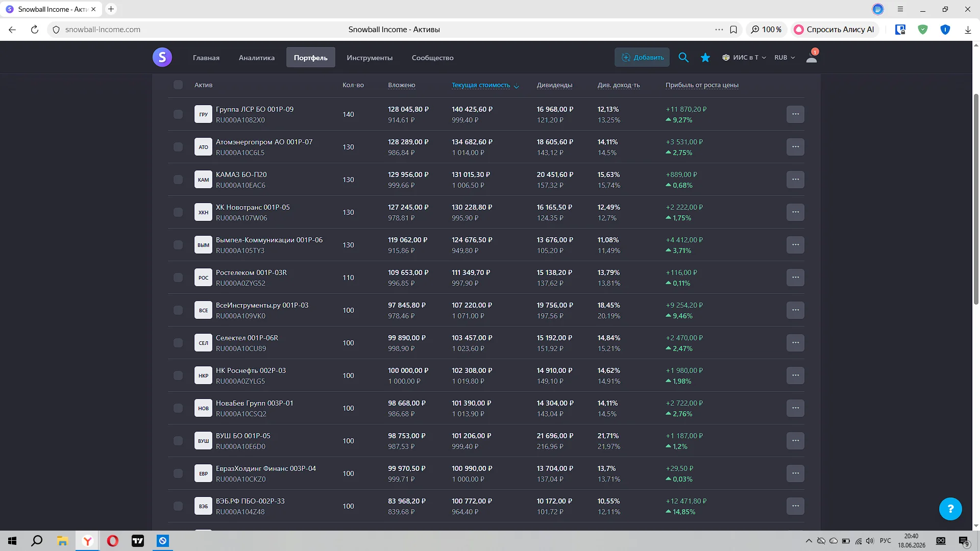Open row actions for Атомэнергопром АО 001Р-07

tap(795, 147)
